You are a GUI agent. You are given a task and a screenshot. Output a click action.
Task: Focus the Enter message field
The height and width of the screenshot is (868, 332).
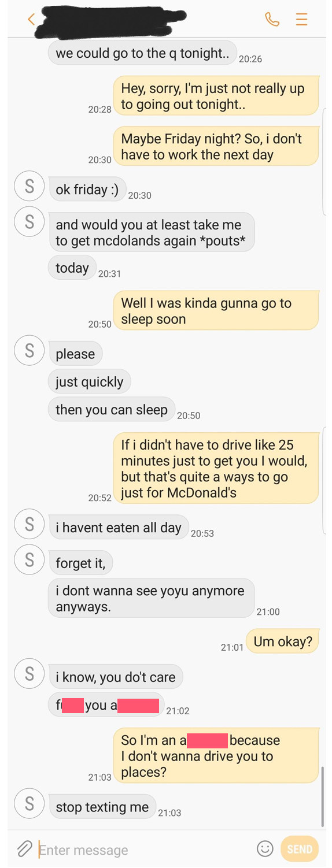coord(145,850)
